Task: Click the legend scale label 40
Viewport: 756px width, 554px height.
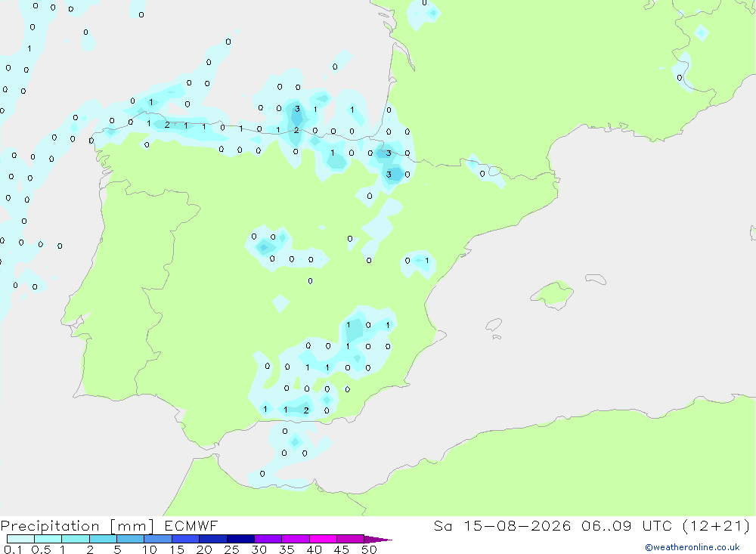Action: click(314, 549)
